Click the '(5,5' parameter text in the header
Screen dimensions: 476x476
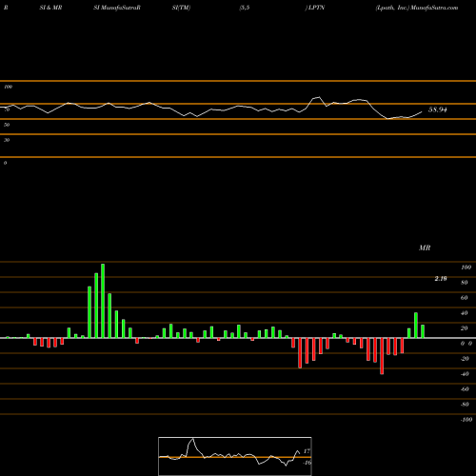coord(245,8)
